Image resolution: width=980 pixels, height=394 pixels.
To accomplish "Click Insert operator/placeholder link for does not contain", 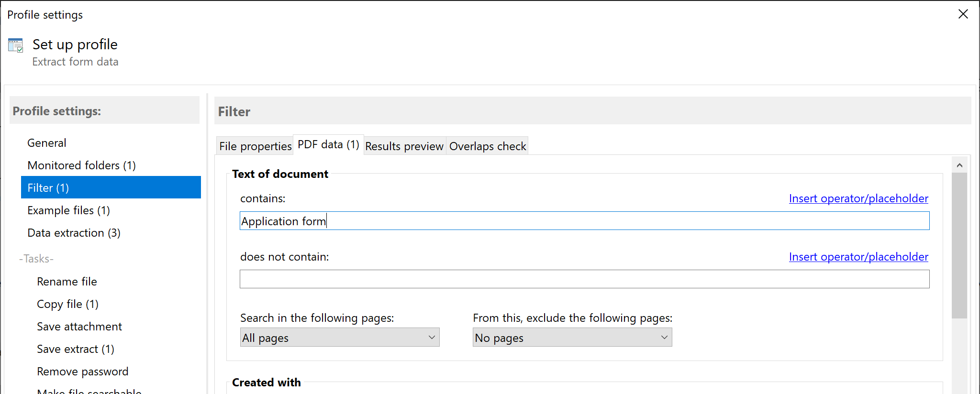I will click(x=858, y=257).
